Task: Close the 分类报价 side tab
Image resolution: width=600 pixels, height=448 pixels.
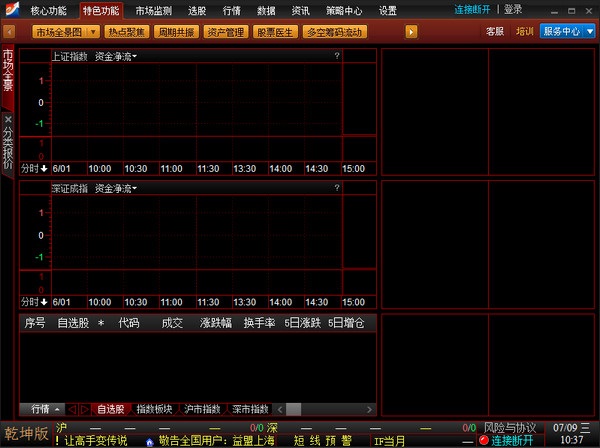Action: [8, 120]
